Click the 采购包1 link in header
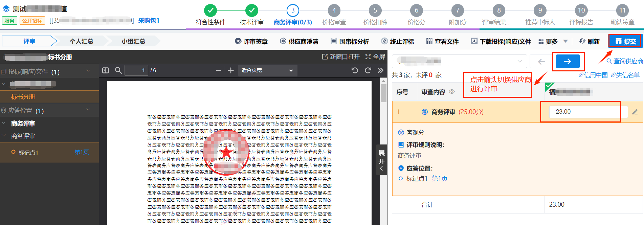 tap(149, 21)
